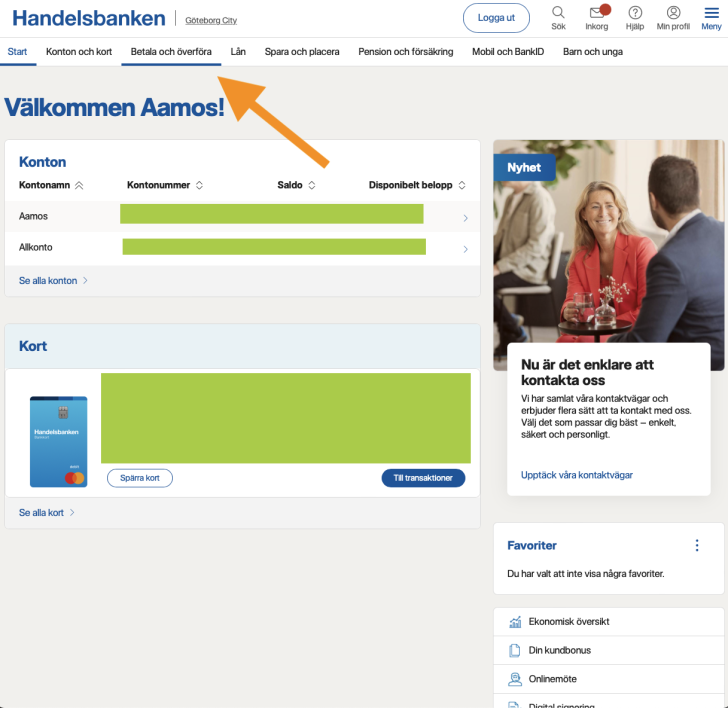Open the Allkonto account row chevron
This screenshot has width=728, height=708.
pos(465,249)
